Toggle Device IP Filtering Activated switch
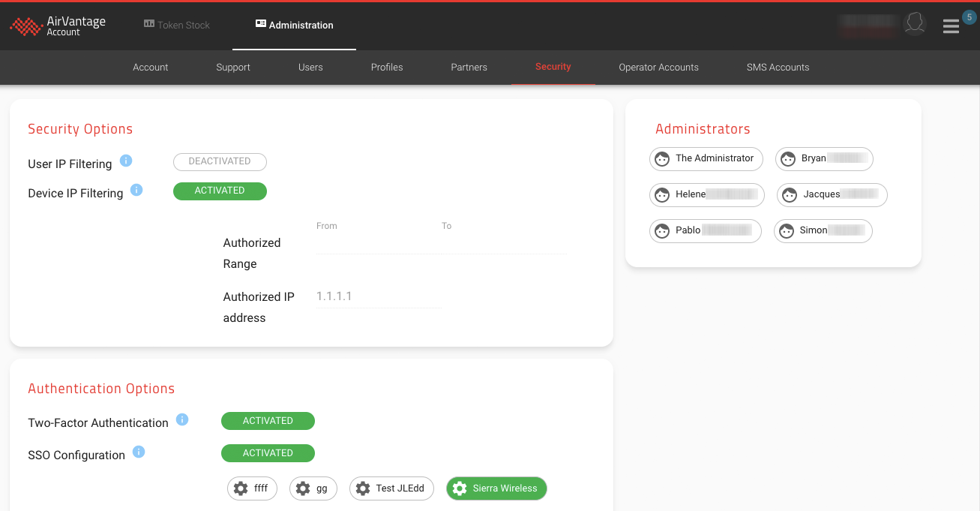 tap(220, 191)
